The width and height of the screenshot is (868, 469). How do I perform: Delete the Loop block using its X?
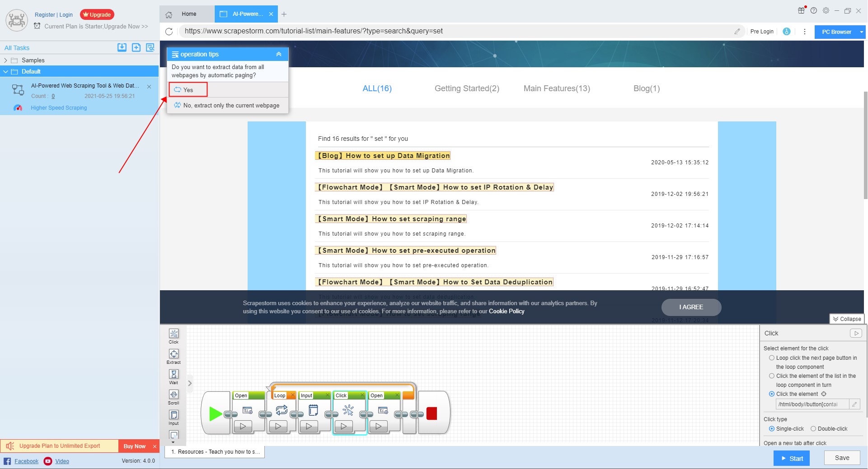(x=292, y=395)
